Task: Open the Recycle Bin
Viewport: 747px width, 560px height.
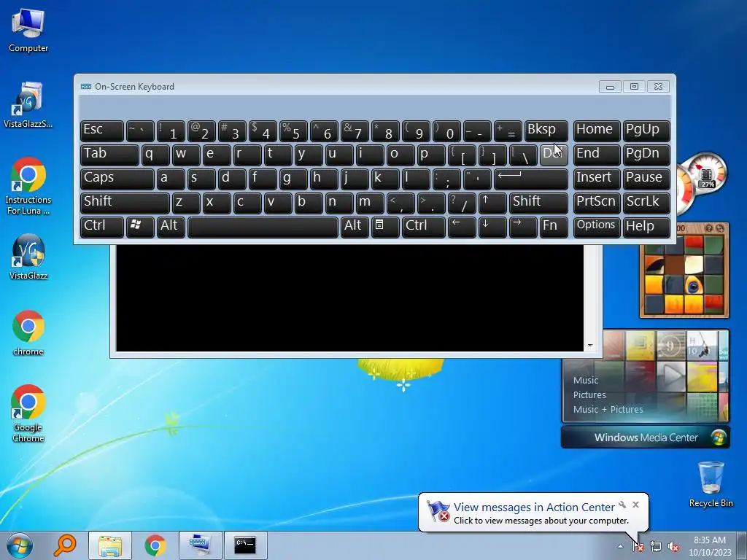Action: click(711, 484)
